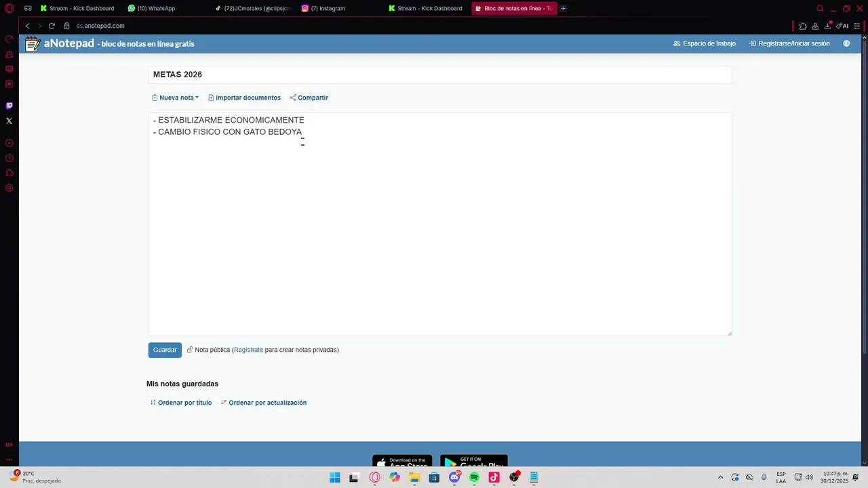Click the Mis notas guardadas heading

tap(182, 384)
